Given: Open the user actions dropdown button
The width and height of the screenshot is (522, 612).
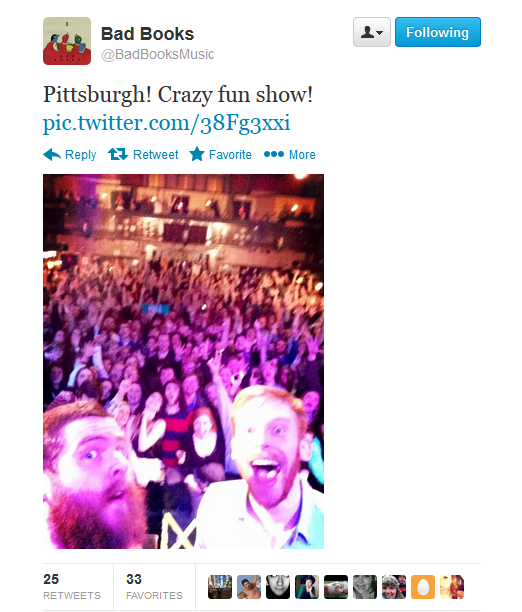Looking at the screenshot, I should (372, 32).
